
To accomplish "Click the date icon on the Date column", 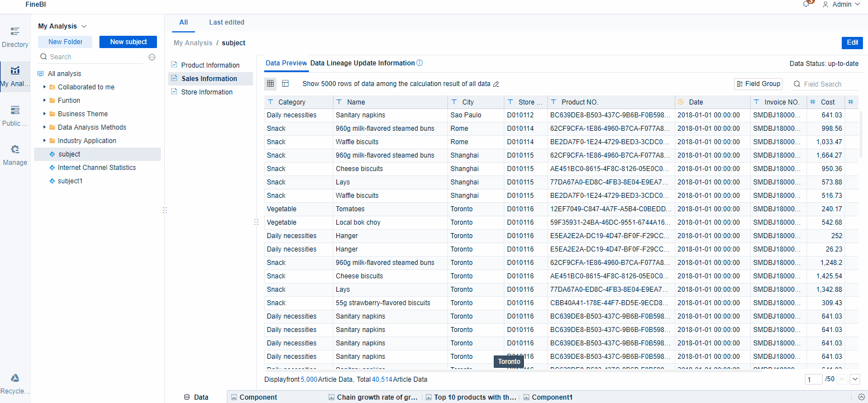I will 681,102.
